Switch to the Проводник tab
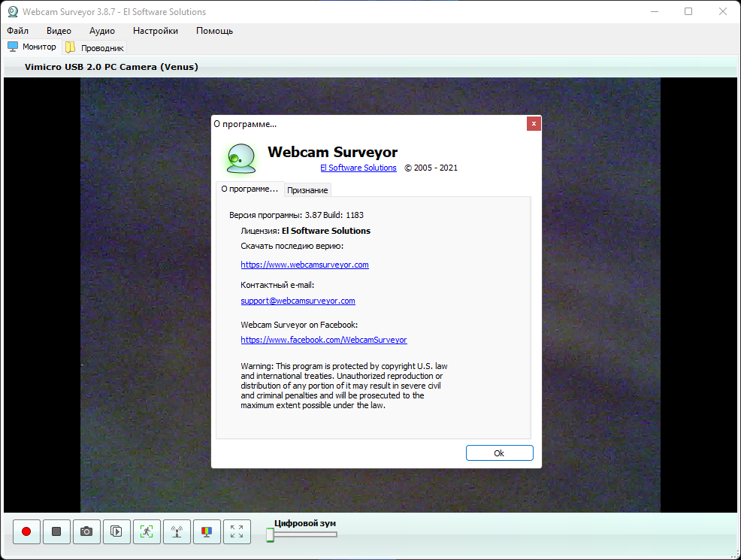741x560 pixels. point(95,47)
